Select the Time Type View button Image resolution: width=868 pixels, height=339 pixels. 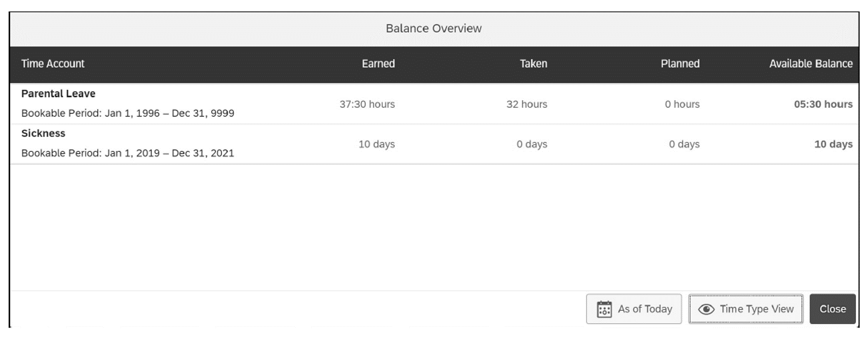coord(745,309)
